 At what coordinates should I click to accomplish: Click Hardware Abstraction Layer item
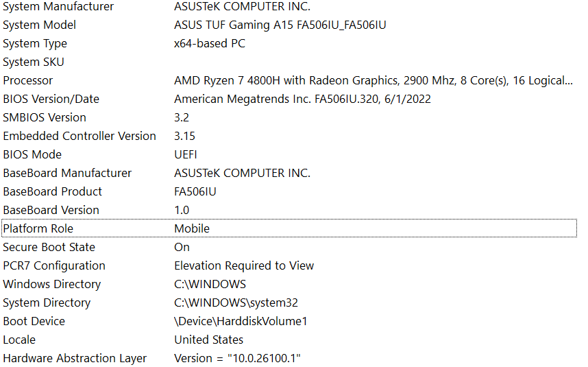pyautogui.click(x=75, y=359)
